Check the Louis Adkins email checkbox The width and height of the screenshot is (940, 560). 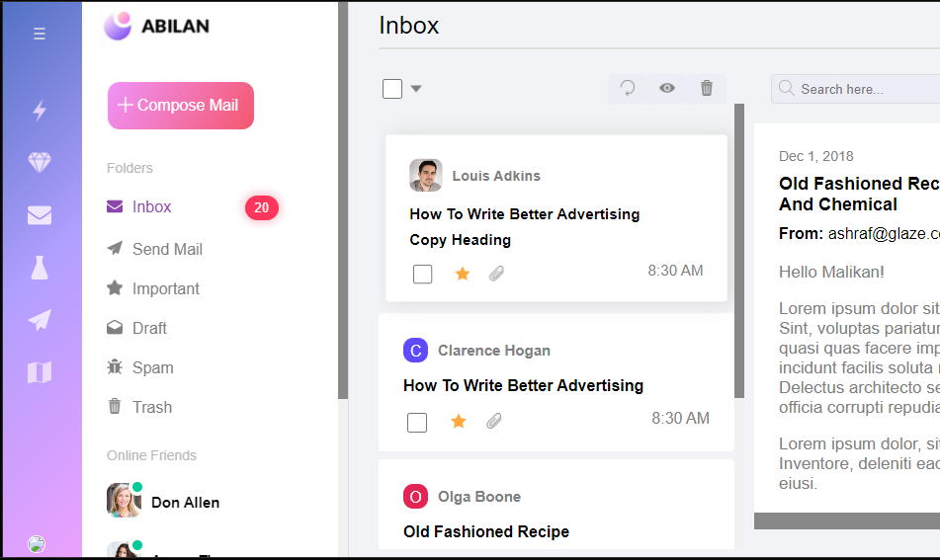click(423, 275)
